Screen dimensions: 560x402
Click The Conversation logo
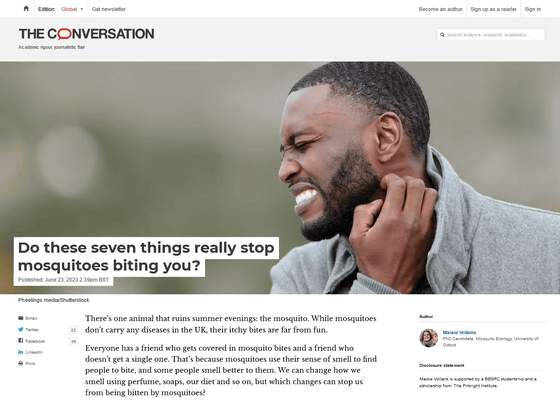pos(86,34)
